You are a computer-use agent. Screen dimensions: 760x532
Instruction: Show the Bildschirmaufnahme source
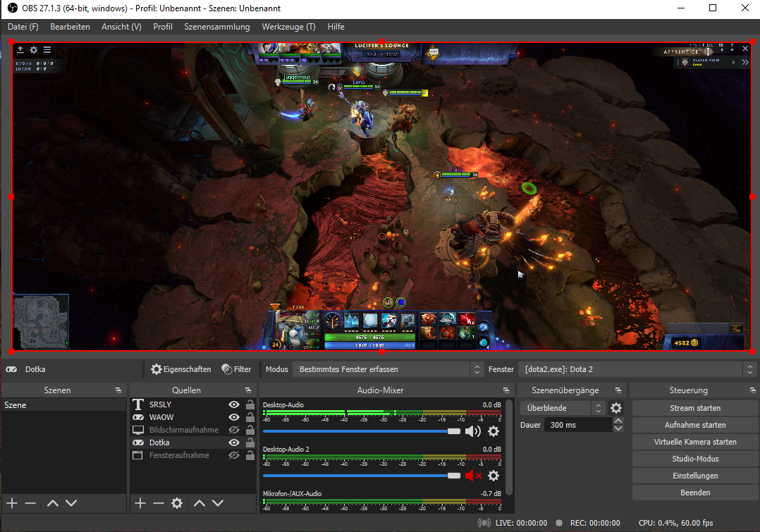coord(234,430)
